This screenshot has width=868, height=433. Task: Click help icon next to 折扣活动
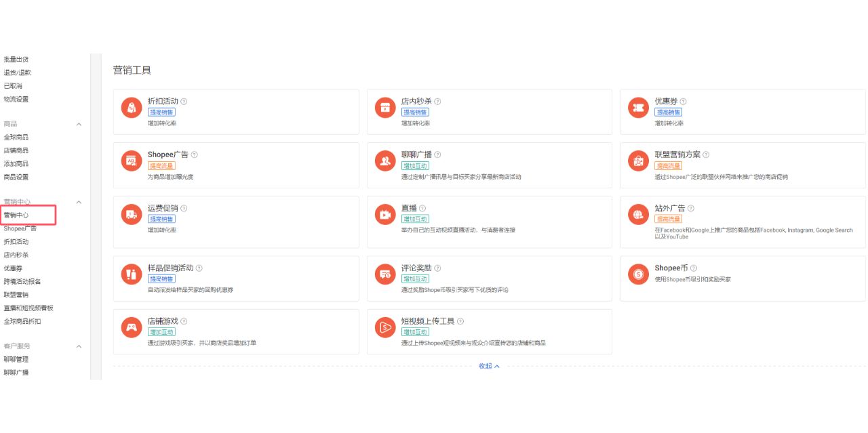[x=184, y=102]
